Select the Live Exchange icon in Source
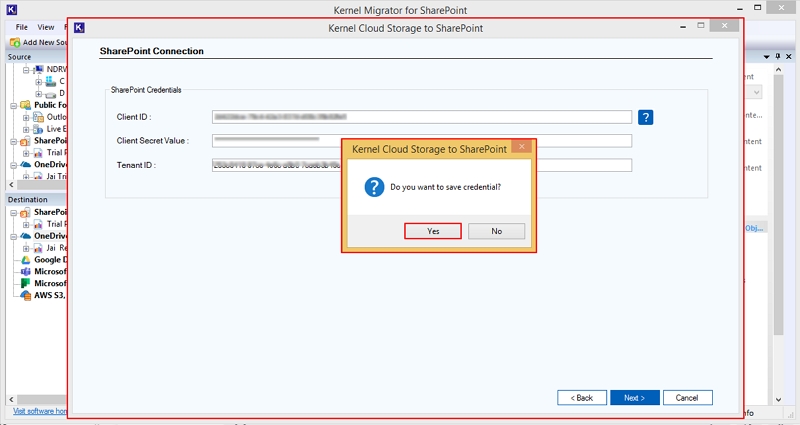The width and height of the screenshot is (800, 425). pos(38,129)
